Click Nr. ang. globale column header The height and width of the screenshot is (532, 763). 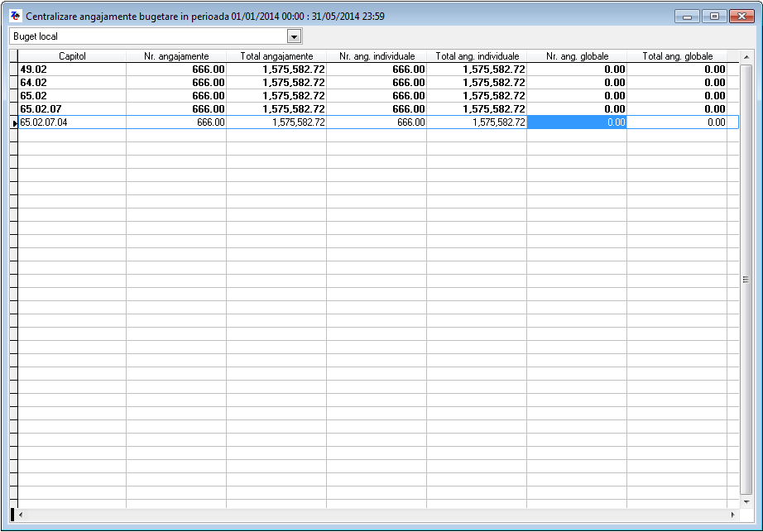[577, 56]
